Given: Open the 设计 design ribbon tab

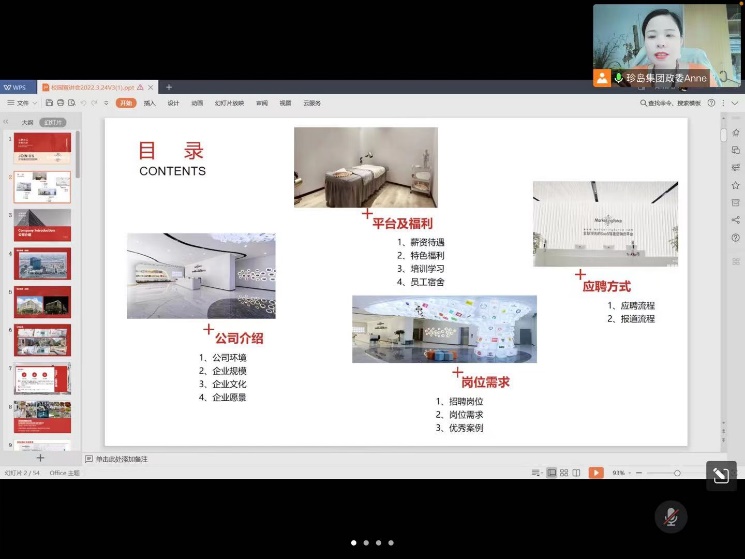Looking at the screenshot, I should [173, 103].
